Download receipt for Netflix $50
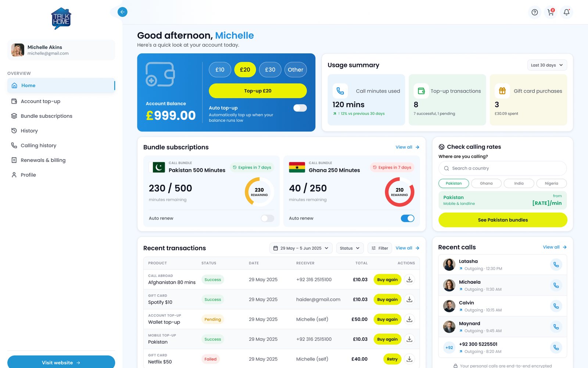 pyautogui.click(x=409, y=359)
